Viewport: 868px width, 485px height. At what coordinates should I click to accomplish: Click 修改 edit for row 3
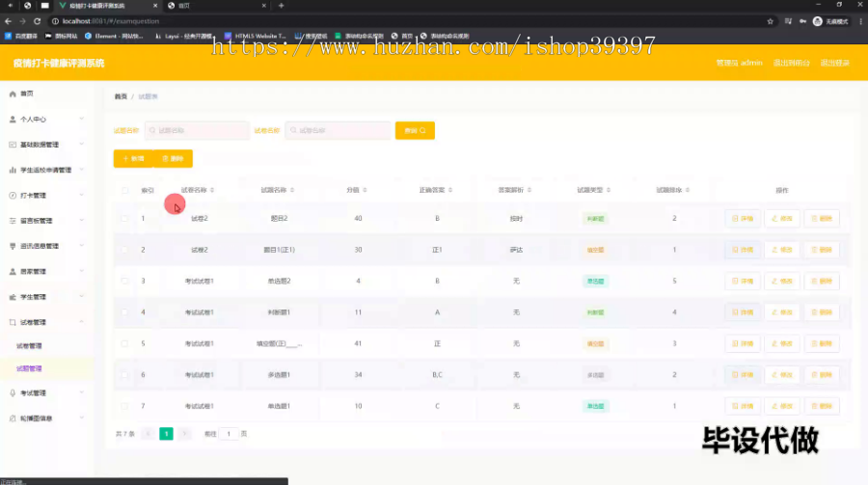coord(782,282)
